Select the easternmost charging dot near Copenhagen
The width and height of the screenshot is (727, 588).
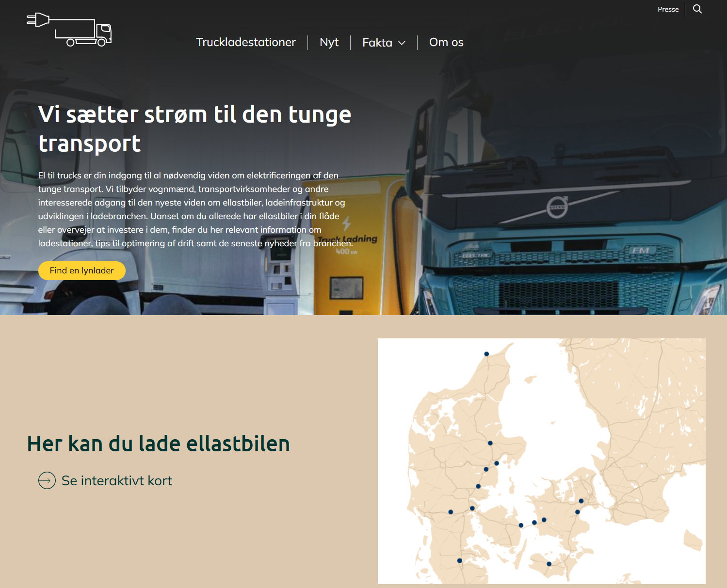pyautogui.click(x=581, y=501)
